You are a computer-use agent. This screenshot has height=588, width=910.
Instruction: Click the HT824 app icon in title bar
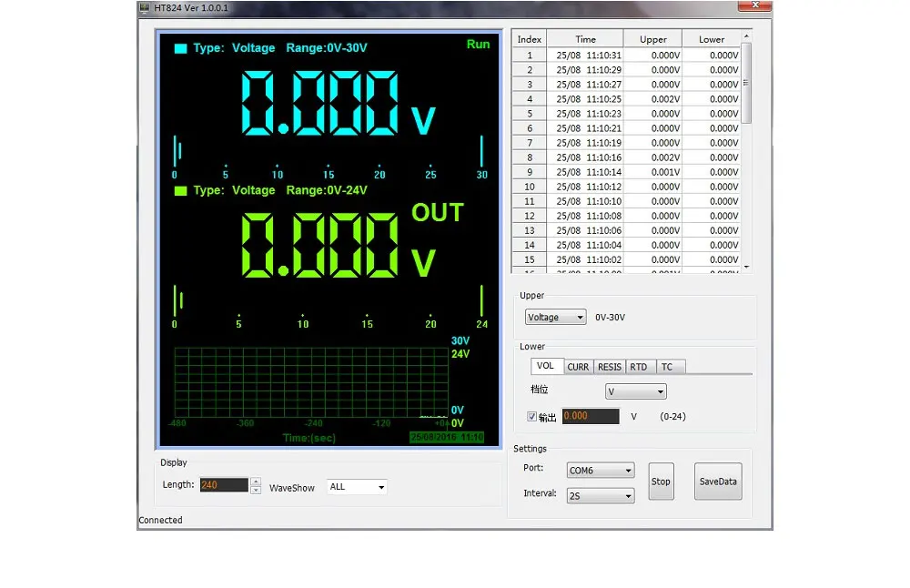click(145, 7)
